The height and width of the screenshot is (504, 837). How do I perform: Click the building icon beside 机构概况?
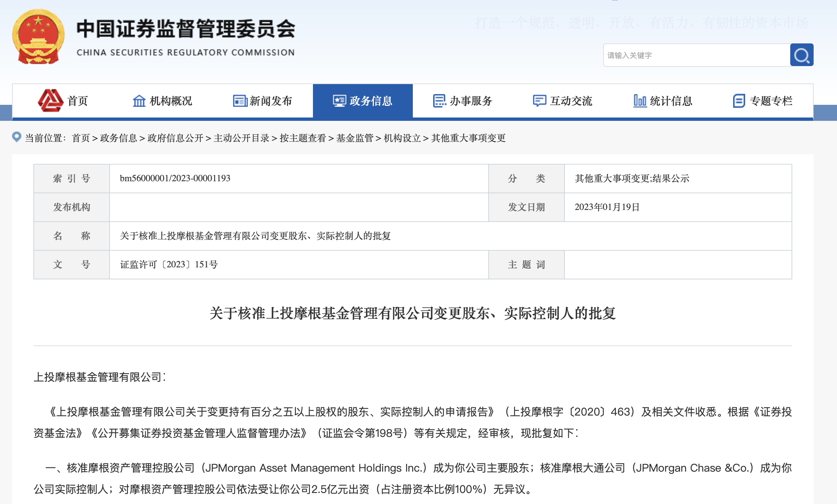coord(139,101)
